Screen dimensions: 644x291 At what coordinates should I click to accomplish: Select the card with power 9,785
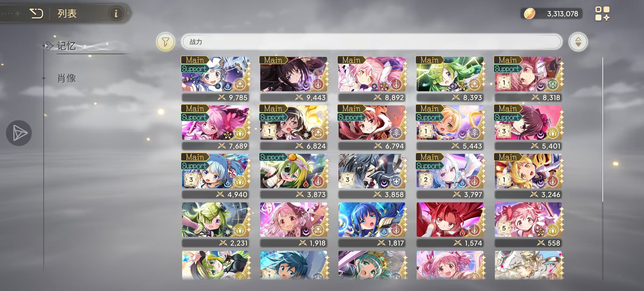coord(215,79)
